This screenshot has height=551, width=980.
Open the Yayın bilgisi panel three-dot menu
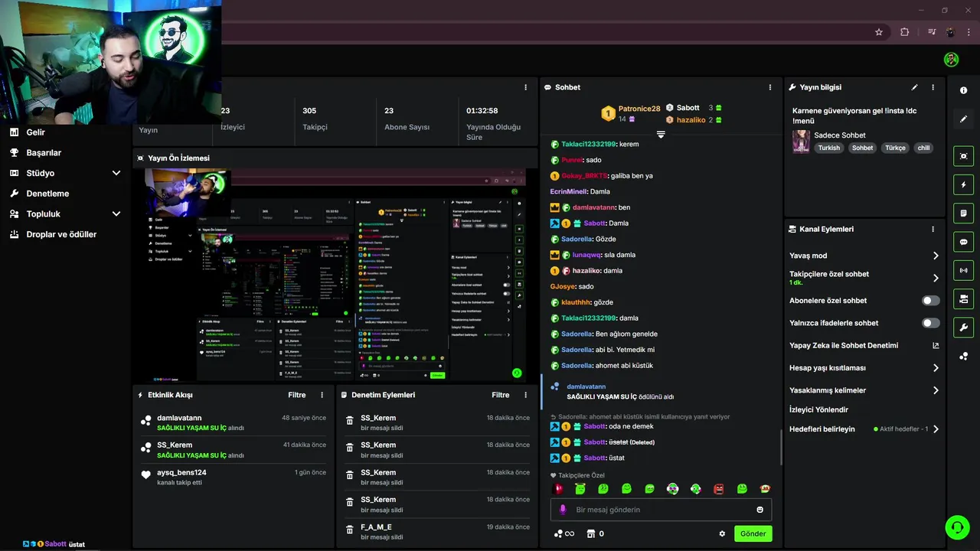coord(933,87)
